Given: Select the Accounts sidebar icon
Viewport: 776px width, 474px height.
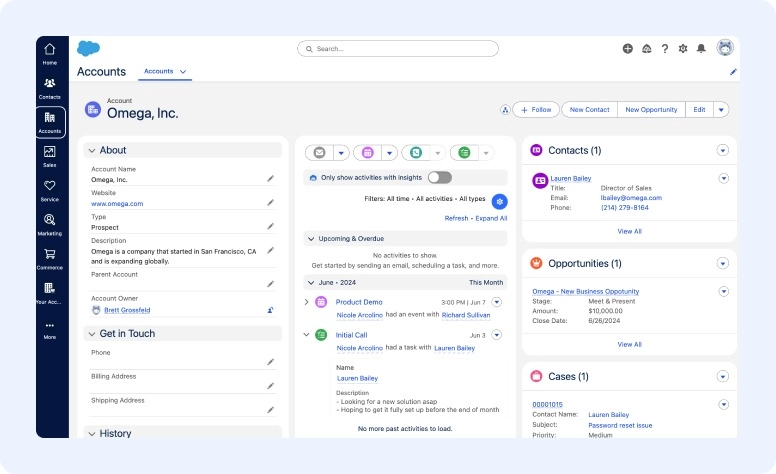Looking at the screenshot, I should tap(50, 122).
